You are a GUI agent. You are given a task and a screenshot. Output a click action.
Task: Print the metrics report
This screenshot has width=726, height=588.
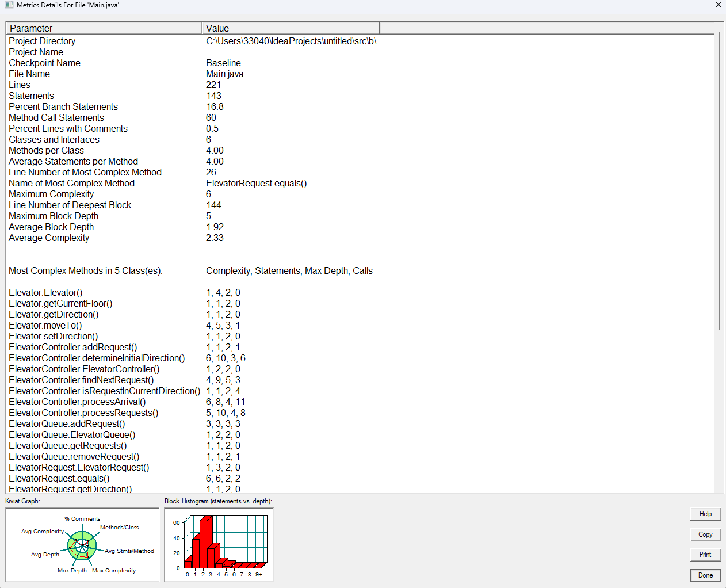pos(705,555)
